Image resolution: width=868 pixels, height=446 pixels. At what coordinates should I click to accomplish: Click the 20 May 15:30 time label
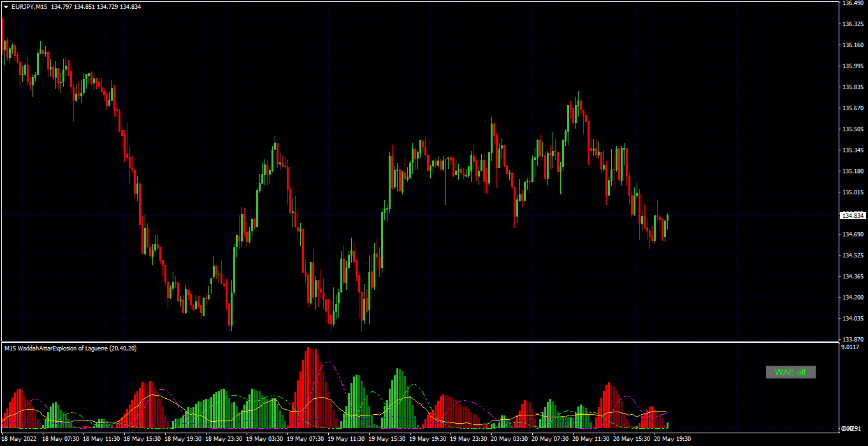[x=632, y=439]
